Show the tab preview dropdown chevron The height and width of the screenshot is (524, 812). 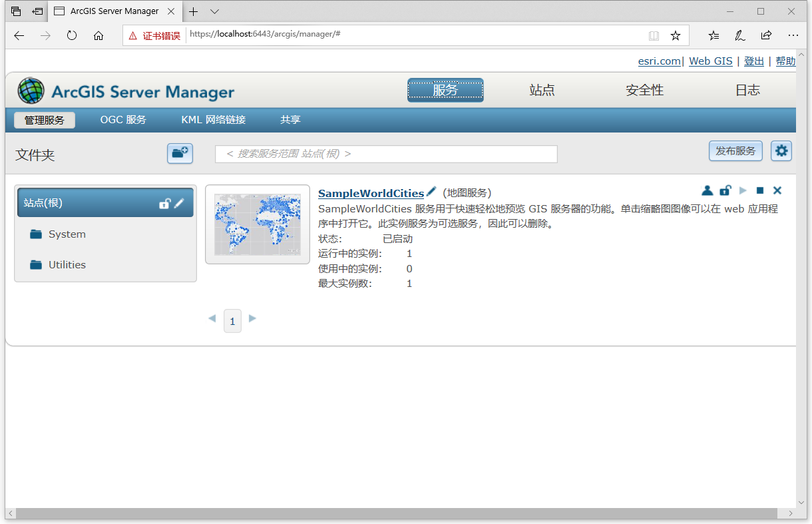tap(214, 11)
